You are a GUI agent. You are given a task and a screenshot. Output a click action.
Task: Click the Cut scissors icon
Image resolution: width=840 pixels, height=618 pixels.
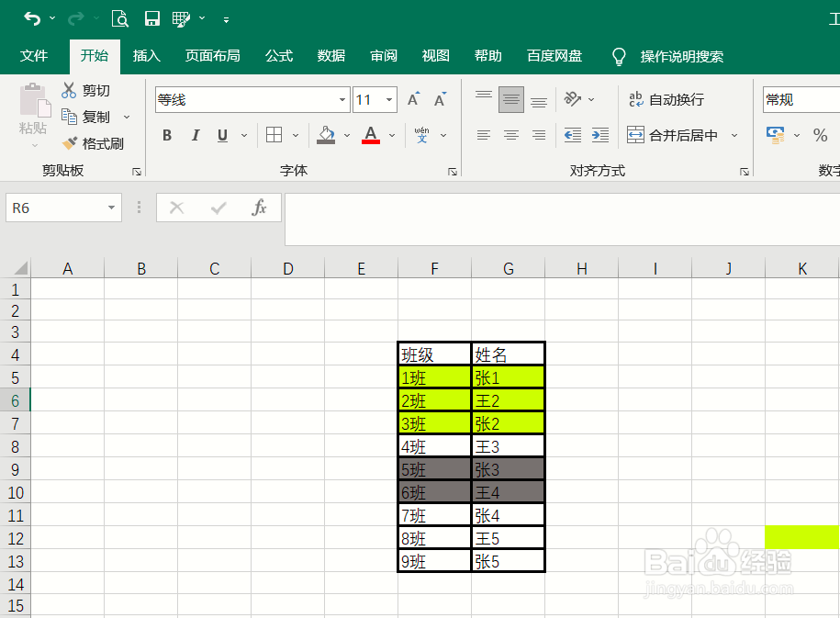pyautogui.click(x=67, y=90)
